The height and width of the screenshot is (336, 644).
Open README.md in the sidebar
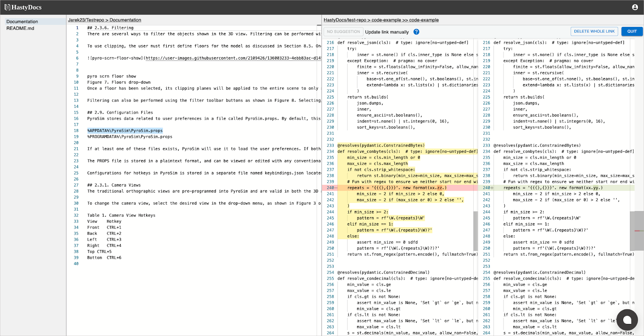pyautogui.click(x=20, y=29)
